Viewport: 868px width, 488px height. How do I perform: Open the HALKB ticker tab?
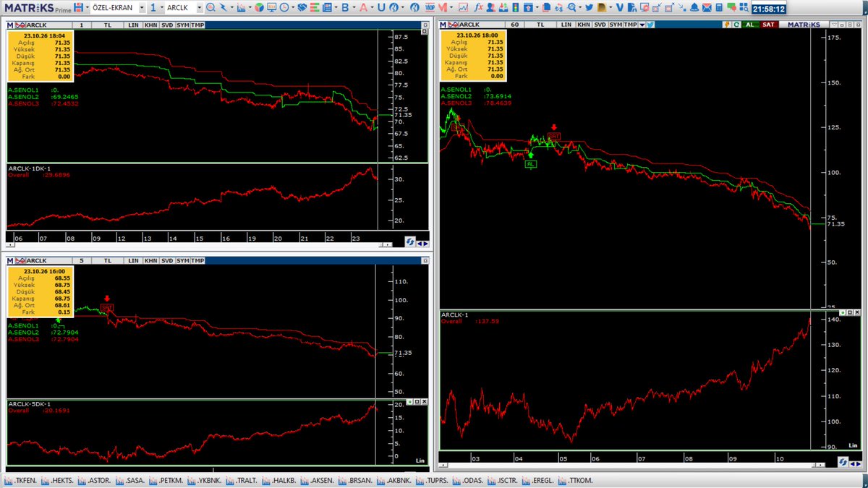click(281, 481)
